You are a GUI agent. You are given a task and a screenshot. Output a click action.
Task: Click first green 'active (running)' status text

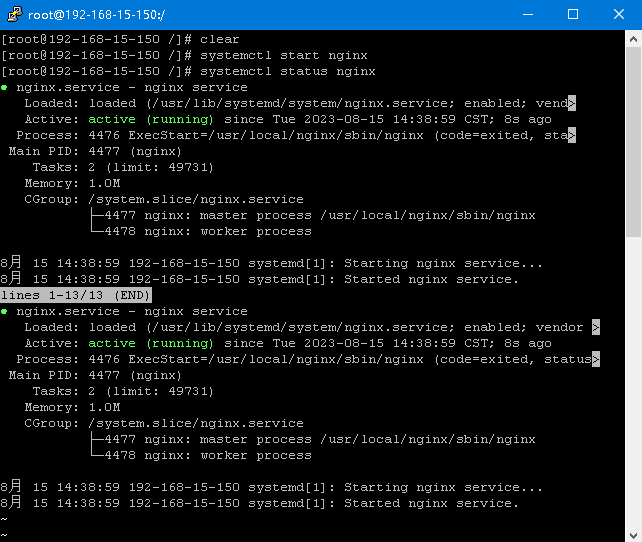[x=151, y=120]
